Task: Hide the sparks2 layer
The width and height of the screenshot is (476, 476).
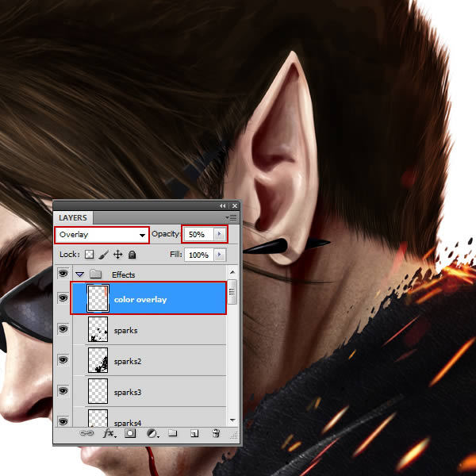Action: click(63, 359)
